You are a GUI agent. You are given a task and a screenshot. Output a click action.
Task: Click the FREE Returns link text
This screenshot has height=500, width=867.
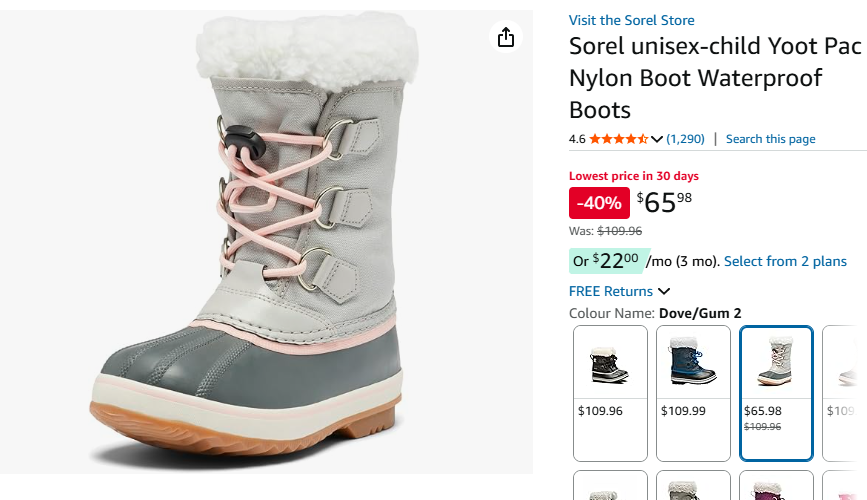point(610,292)
